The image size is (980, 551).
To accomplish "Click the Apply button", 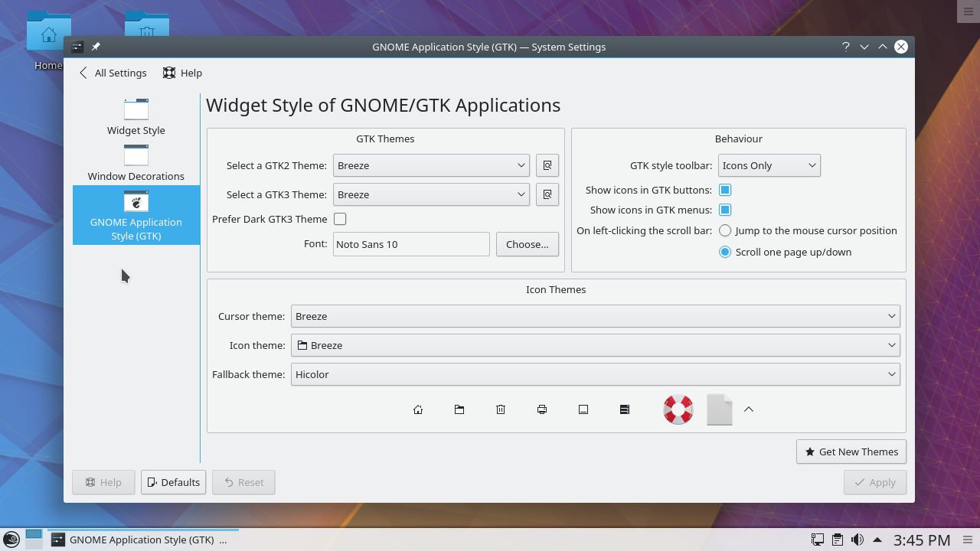I will click(875, 482).
